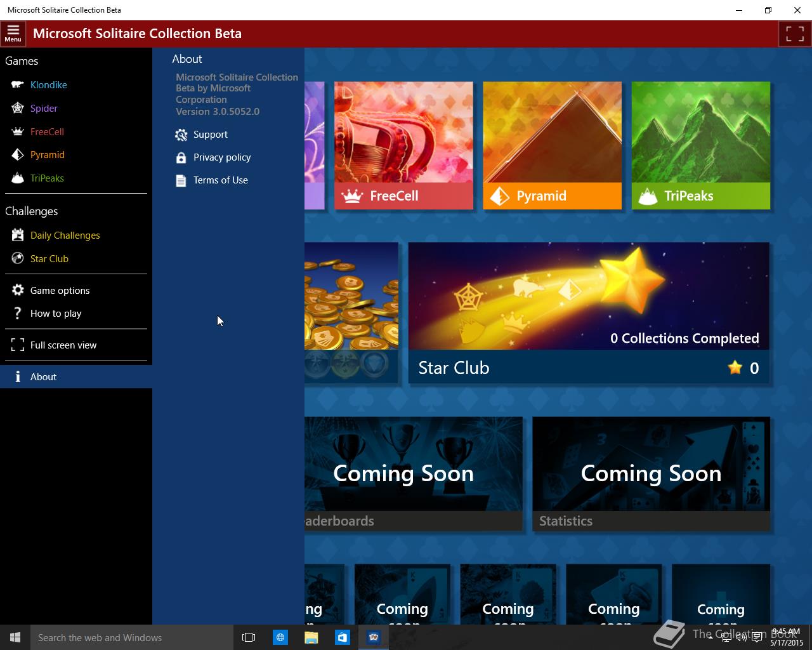Open the gold coins challenges tile
The image size is (812, 650).
pos(351,313)
